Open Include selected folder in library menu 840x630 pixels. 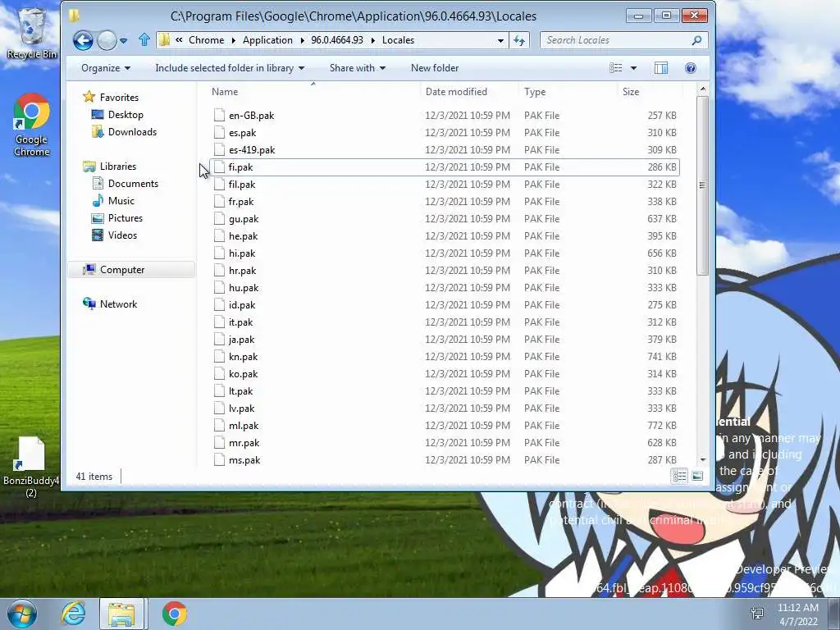click(230, 68)
